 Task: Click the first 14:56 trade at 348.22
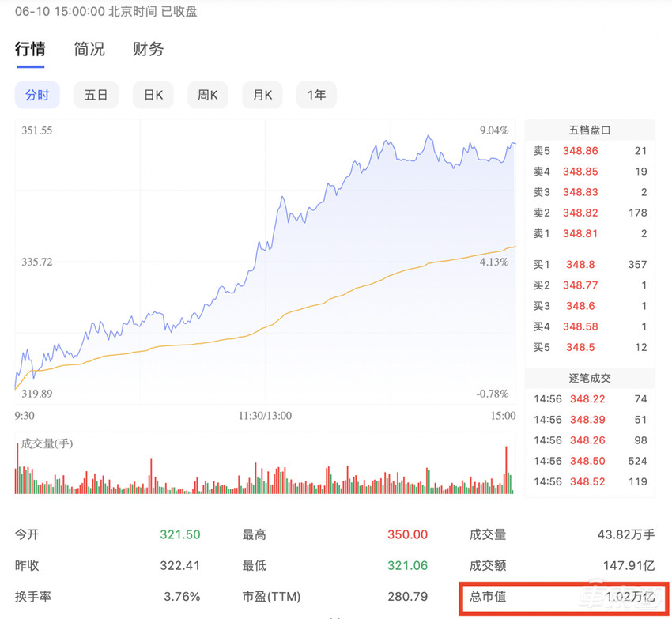[588, 399]
